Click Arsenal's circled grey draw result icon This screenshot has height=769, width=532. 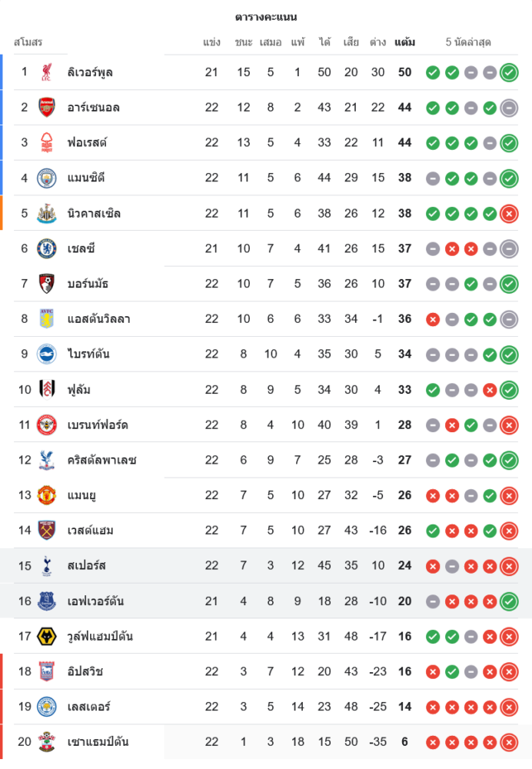508,108
